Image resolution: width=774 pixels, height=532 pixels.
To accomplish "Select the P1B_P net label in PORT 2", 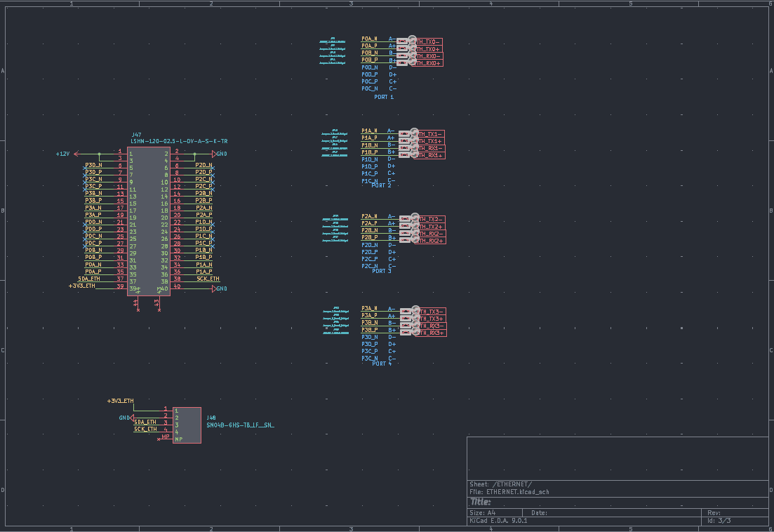I will tap(369, 152).
